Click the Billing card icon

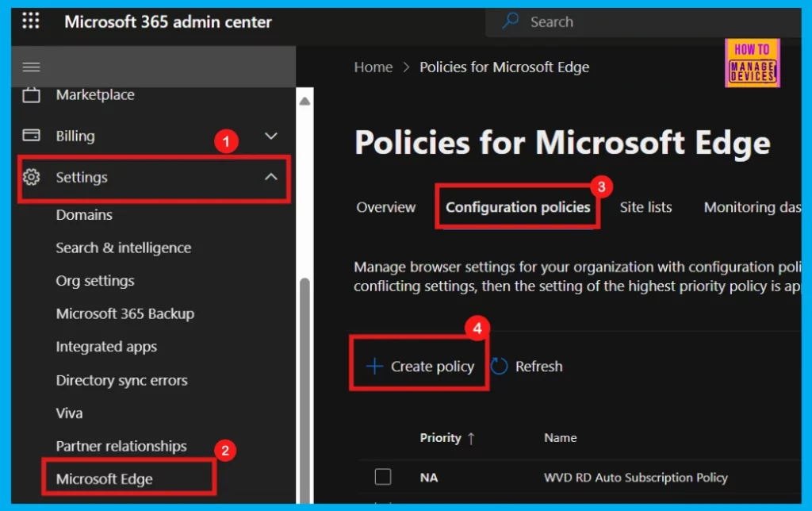point(31,135)
